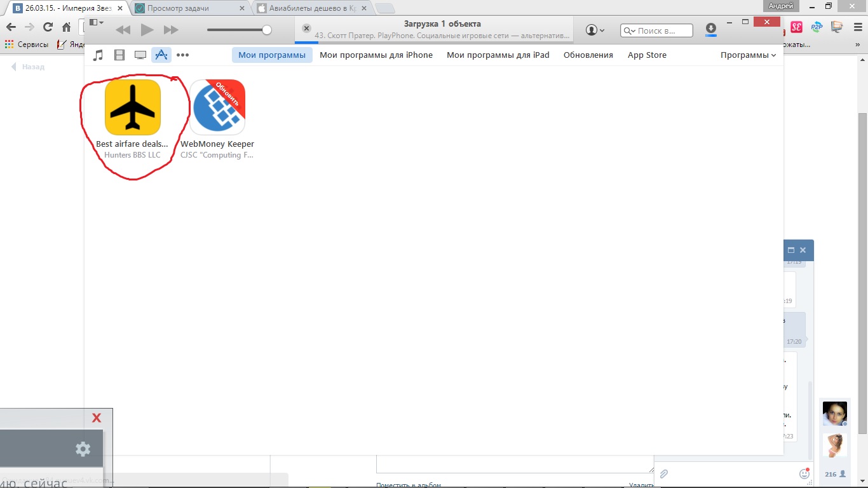Select the Apps library icon
The image size is (868, 488).
[x=161, y=55]
